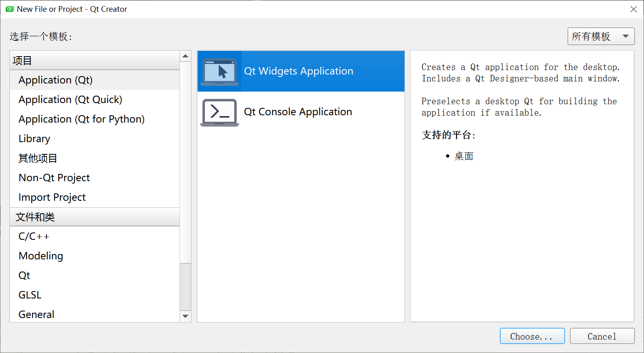Click the category list scroll up arrow
The image size is (644, 353).
tap(185, 56)
